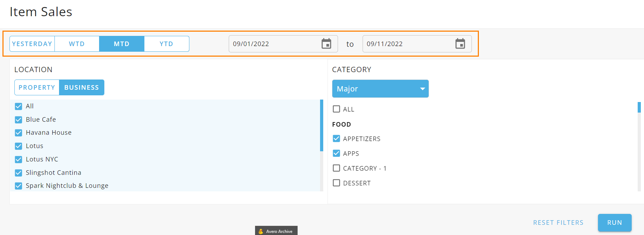The image size is (644, 235).
Task: Select the MTD date range tab
Action: click(x=122, y=44)
